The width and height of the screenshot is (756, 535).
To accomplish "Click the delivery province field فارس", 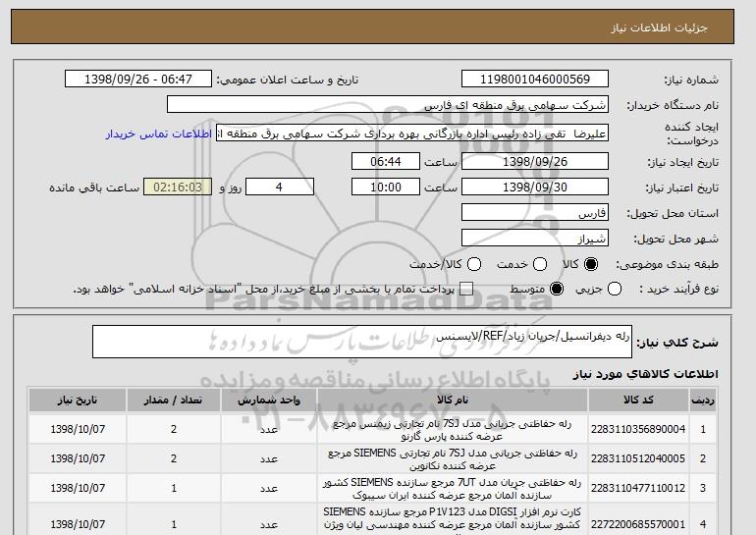I will click(x=535, y=213).
